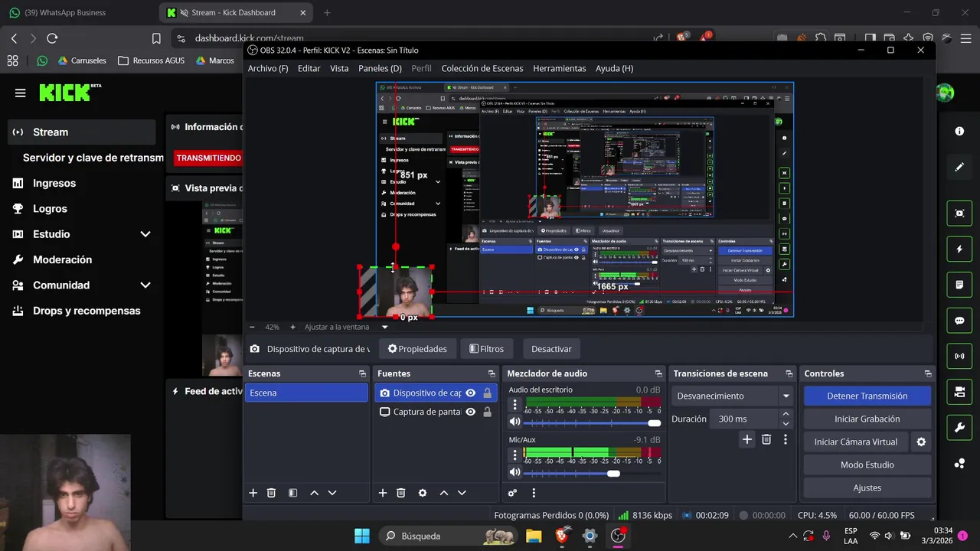Open Archivo (F) menu
Viewport: 980px width, 551px height.
pos(268,68)
